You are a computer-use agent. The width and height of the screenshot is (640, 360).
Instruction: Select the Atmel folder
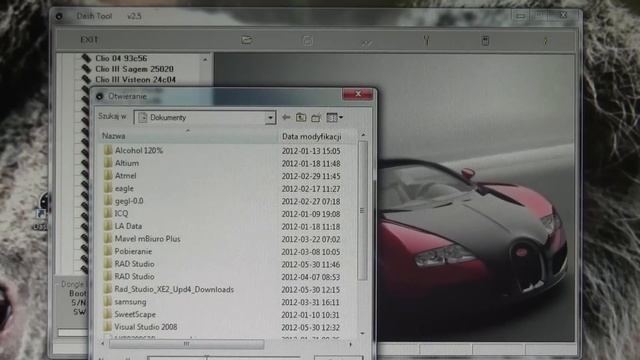pos(126,176)
